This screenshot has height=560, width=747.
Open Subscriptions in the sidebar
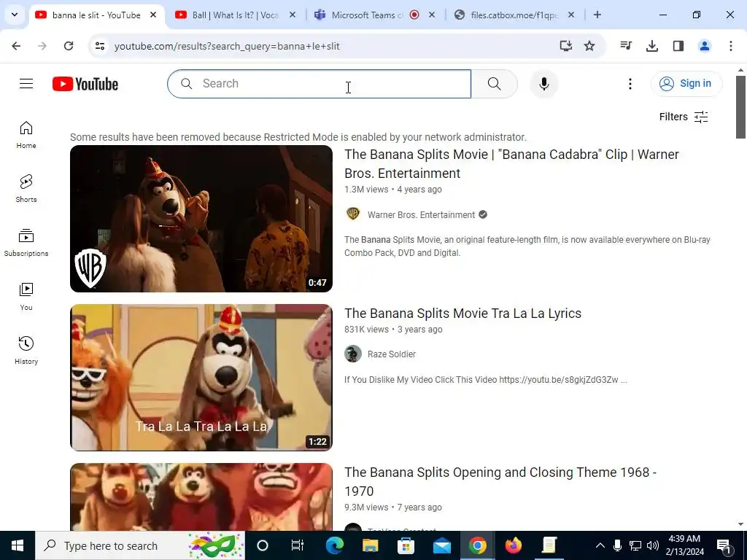tap(26, 243)
